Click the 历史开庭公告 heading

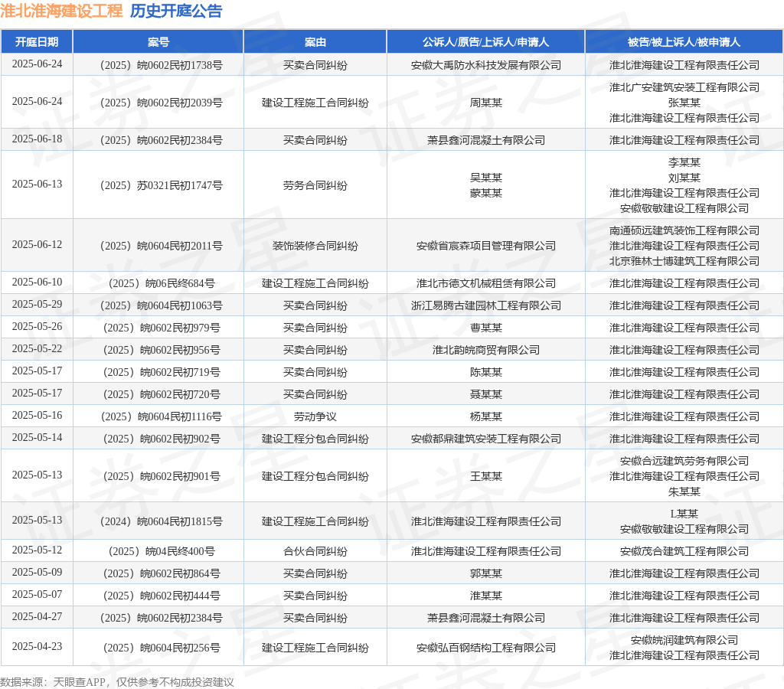pos(176,11)
